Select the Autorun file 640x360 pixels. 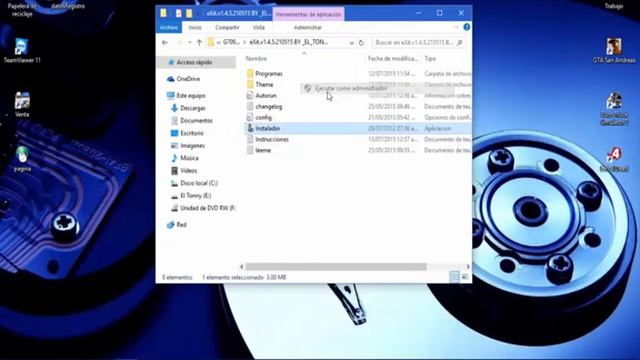[x=266, y=96]
